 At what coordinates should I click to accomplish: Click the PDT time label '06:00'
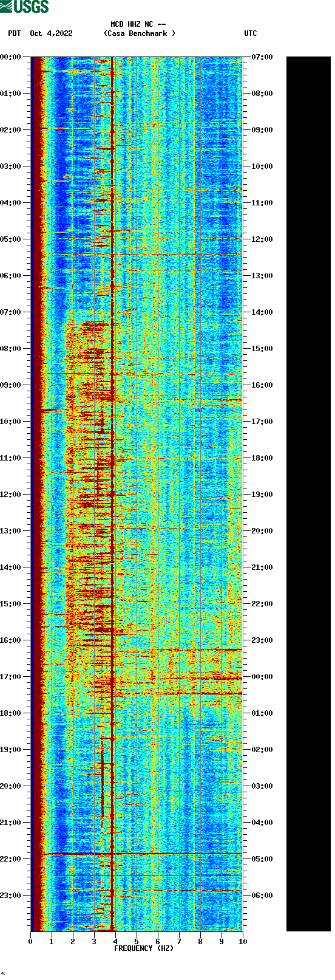pyautogui.click(x=10, y=276)
